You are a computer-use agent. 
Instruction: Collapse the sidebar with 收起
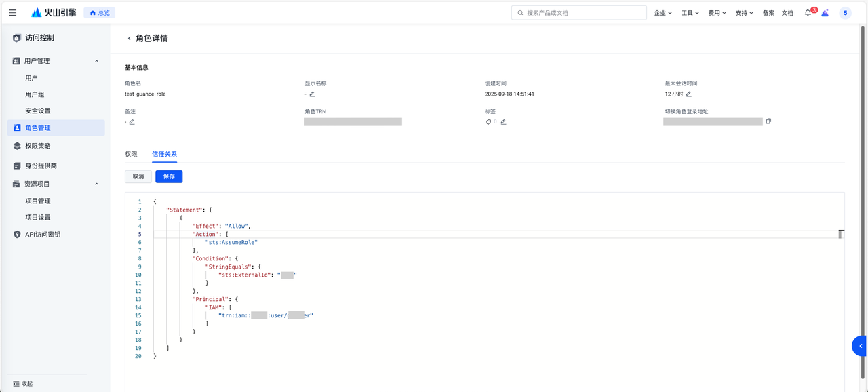pyautogui.click(x=22, y=384)
